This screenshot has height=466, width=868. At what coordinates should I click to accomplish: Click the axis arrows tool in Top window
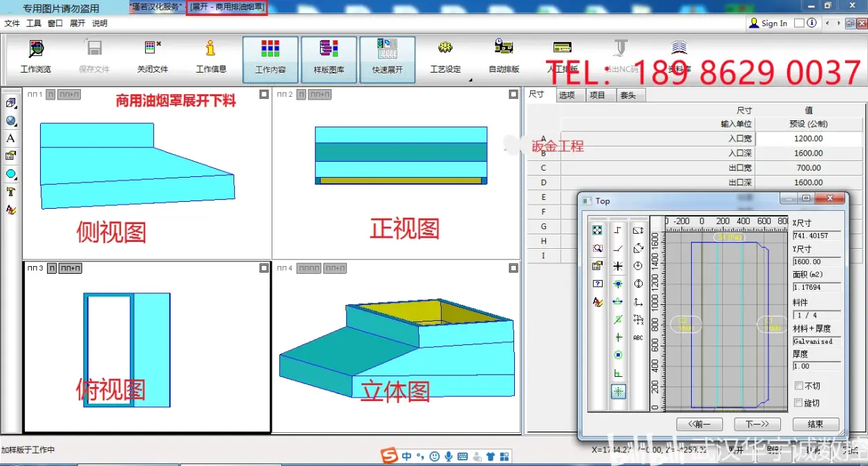638,302
